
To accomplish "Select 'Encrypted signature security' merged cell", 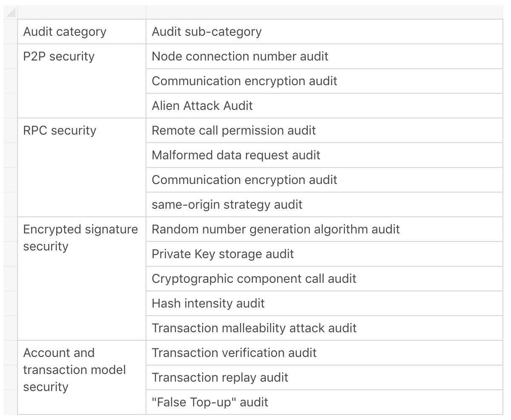I will pyautogui.click(x=82, y=279).
